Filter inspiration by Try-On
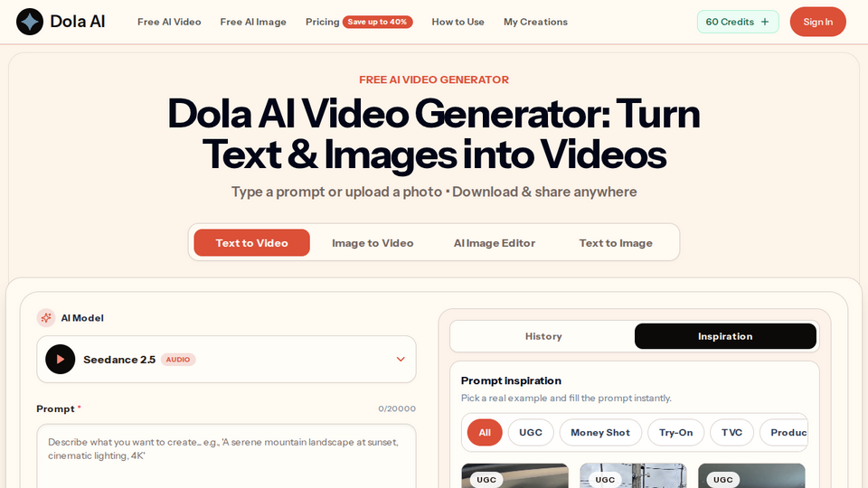This screenshot has height=488, width=868. click(x=676, y=433)
